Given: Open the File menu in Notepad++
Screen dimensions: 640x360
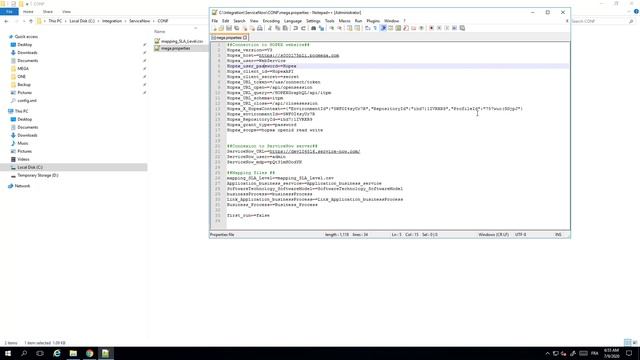Looking at the screenshot, I should 215,21.
